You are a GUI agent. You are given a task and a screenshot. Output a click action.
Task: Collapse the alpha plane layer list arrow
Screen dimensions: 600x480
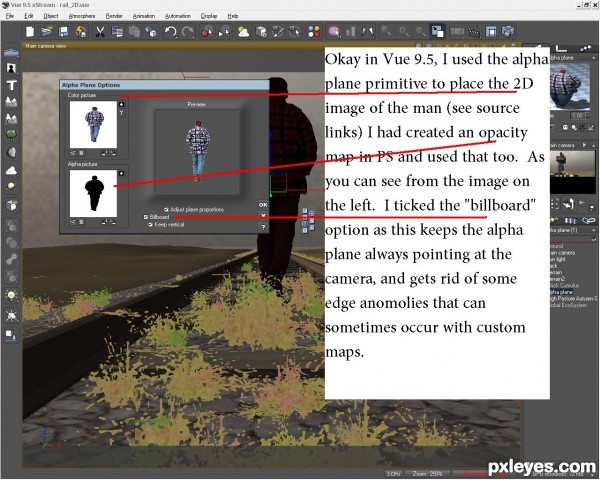pos(593,230)
